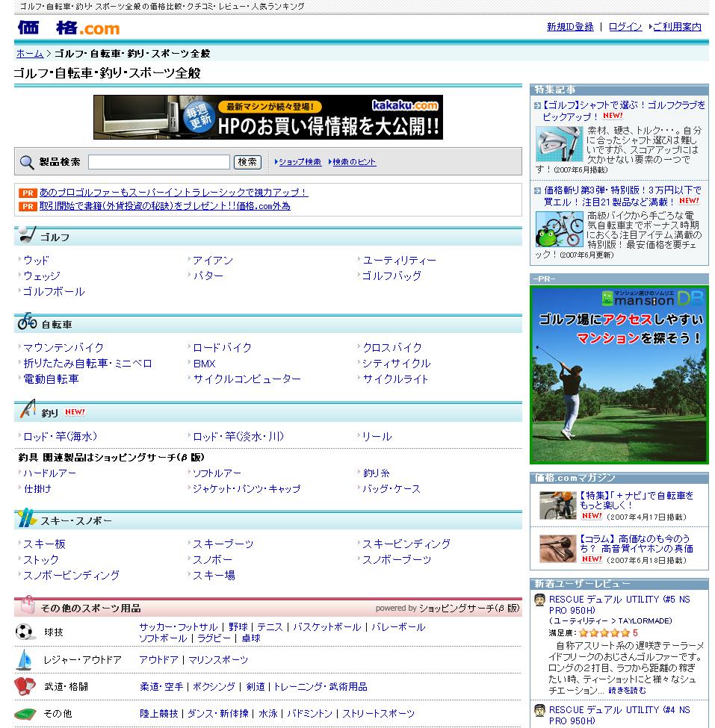Image resolution: width=715 pixels, height=728 pixels.
Task: Click the fishing rod section icon
Action: [x=28, y=408]
